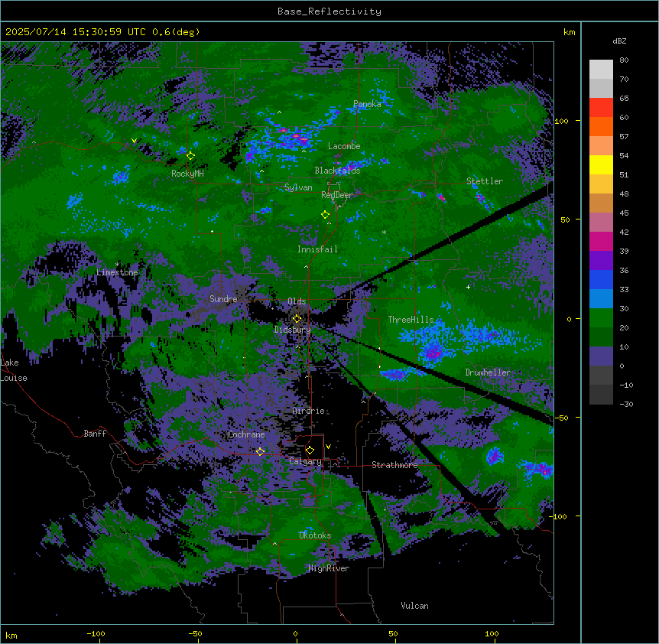Image resolution: width=659 pixels, height=644 pixels.
Task: Click the Sundre town label
Action: 223,299
